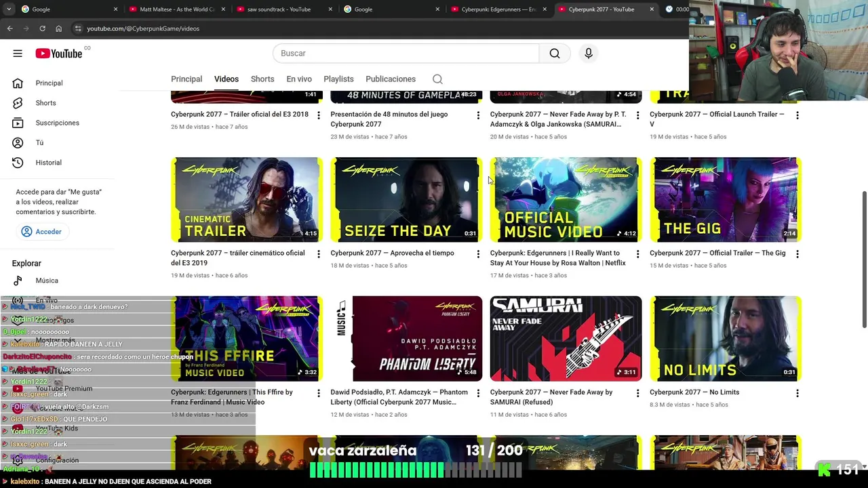Screen dimensions: 868x488
Task: Click the YouTube logo
Action: (x=59, y=54)
